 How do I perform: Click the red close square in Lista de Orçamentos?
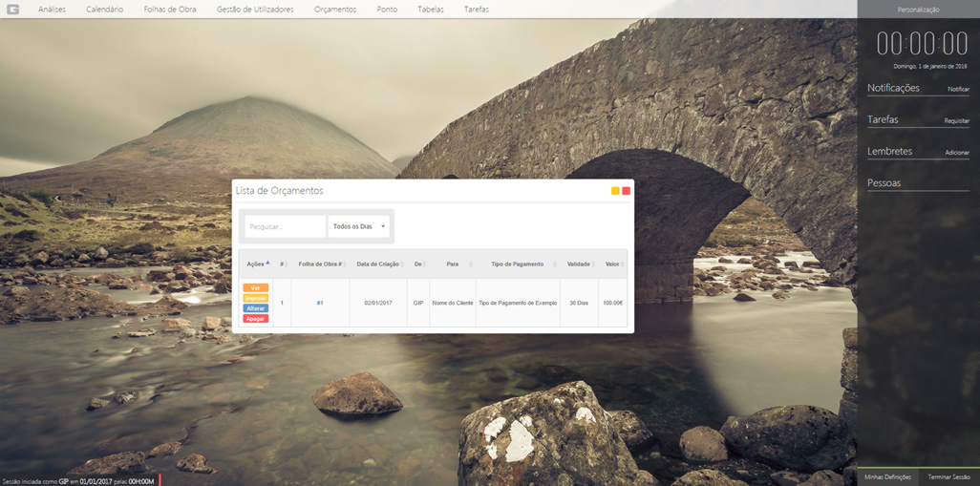627,191
